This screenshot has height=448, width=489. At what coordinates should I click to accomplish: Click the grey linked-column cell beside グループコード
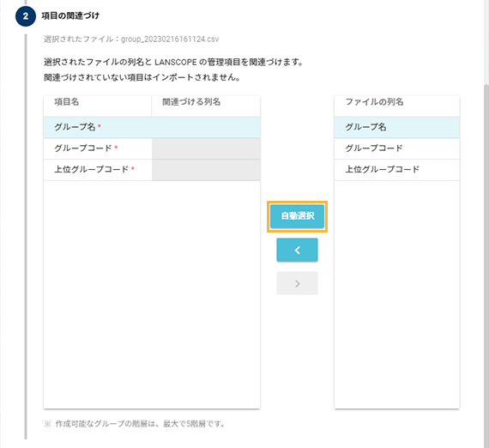pyautogui.click(x=206, y=148)
